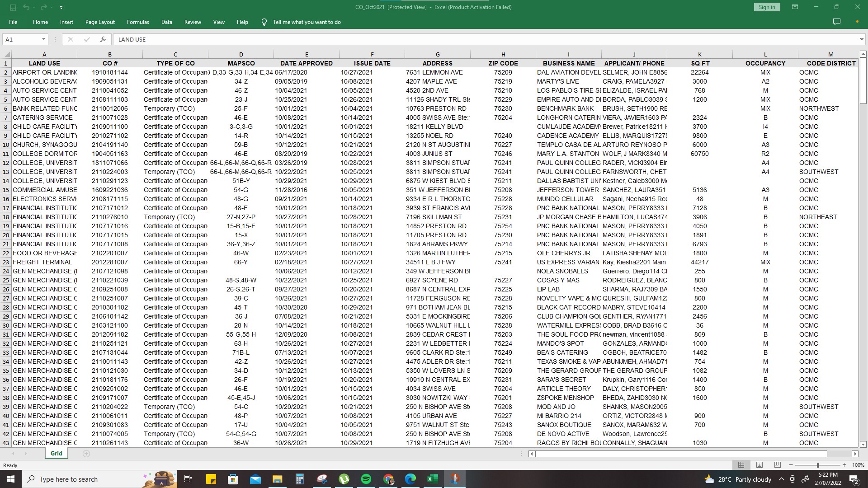Click the Windows Start button

[x=11, y=479]
